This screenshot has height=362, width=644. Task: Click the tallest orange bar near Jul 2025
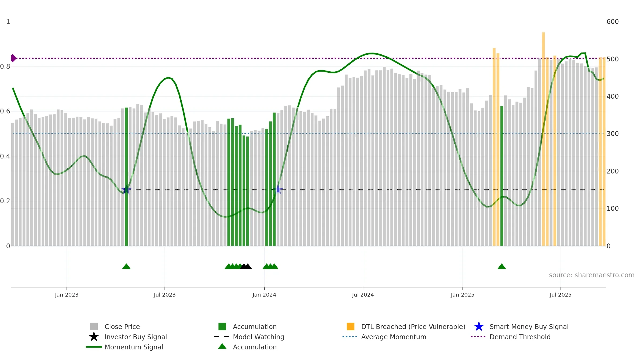(x=543, y=139)
